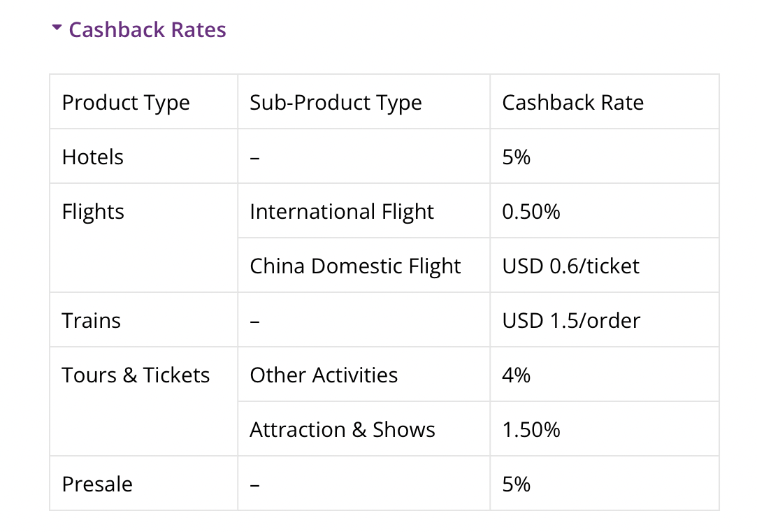
Task: Click the Cashback Rate column header
Action: click(572, 103)
